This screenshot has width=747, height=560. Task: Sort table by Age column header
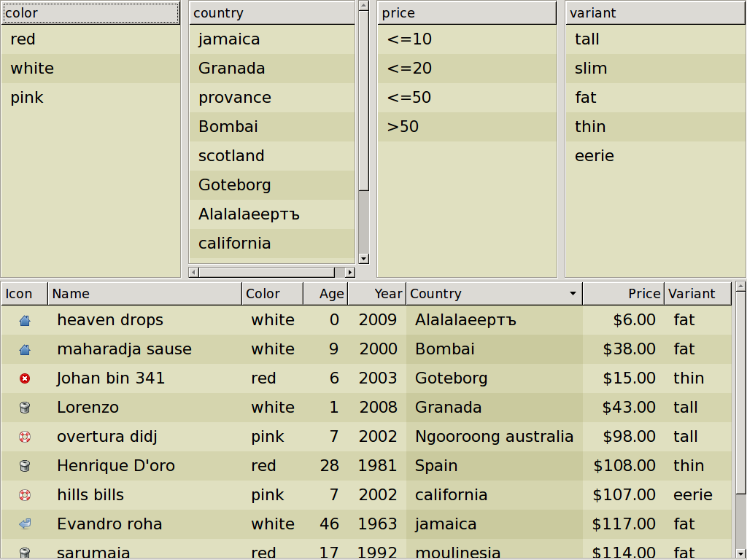(325, 293)
